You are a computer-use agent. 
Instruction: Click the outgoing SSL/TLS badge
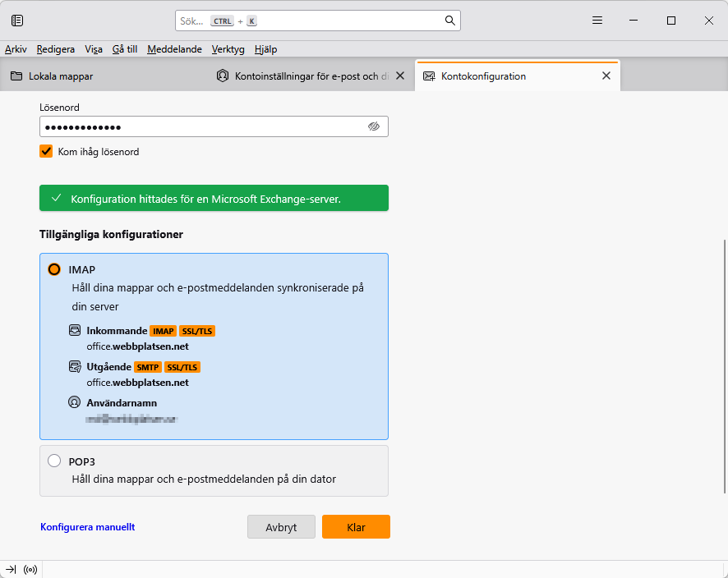coord(182,367)
